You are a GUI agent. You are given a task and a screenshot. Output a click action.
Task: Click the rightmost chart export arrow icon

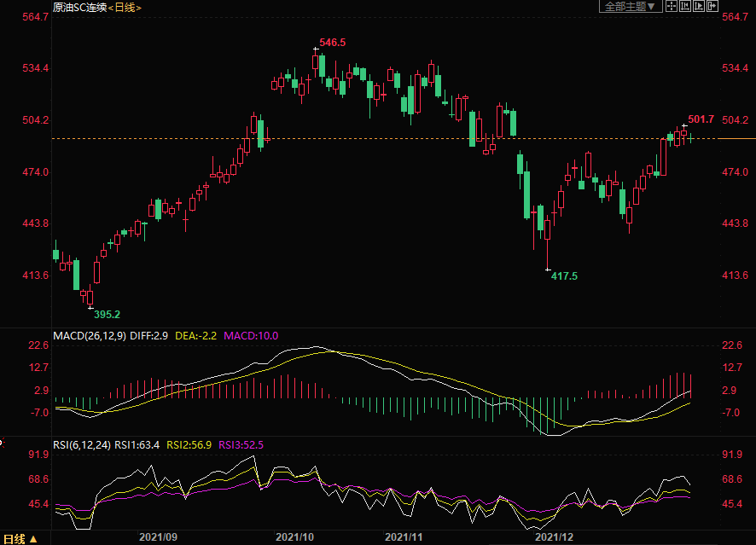tap(711, 7)
